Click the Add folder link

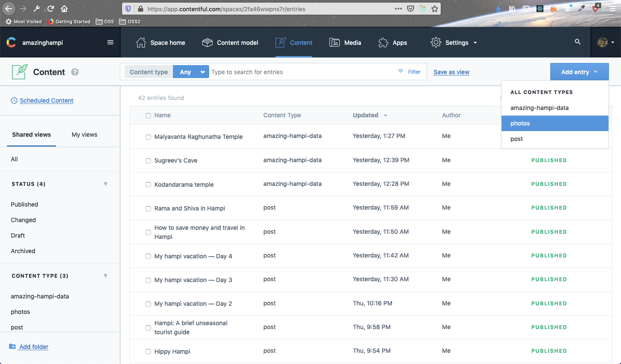[34, 347]
